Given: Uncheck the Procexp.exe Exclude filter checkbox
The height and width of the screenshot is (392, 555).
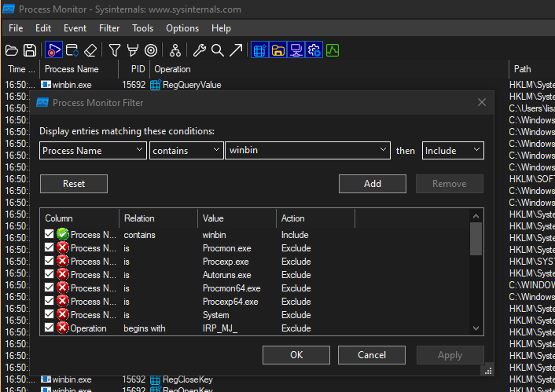Looking at the screenshot, I should click(50, 261).
